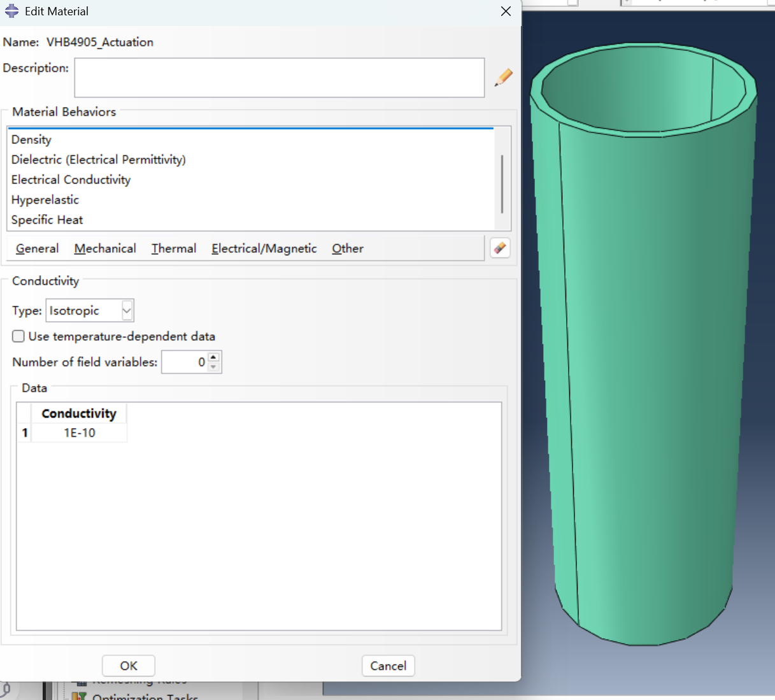Select the Dielectric (Electrical Permittivity) behavior

click(x=251, y=160)
